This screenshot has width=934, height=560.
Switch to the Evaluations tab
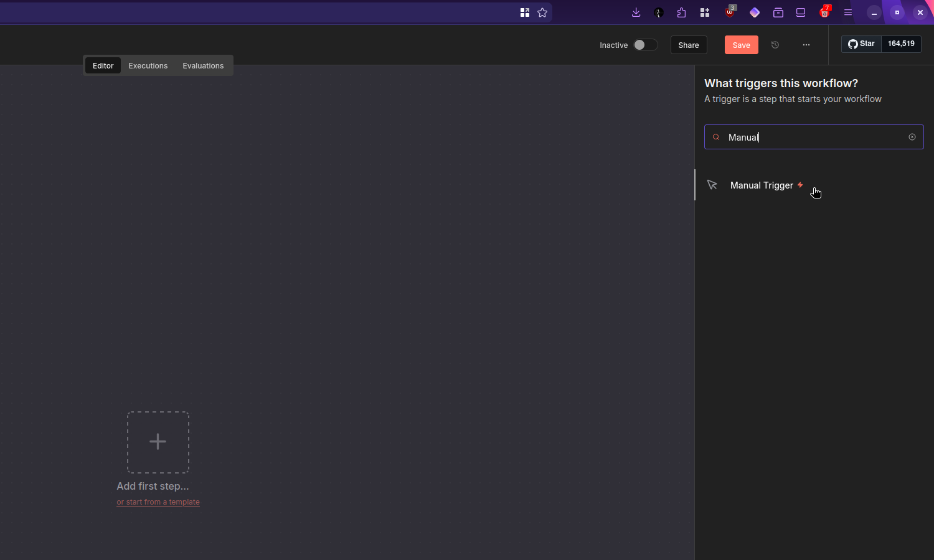203,65
